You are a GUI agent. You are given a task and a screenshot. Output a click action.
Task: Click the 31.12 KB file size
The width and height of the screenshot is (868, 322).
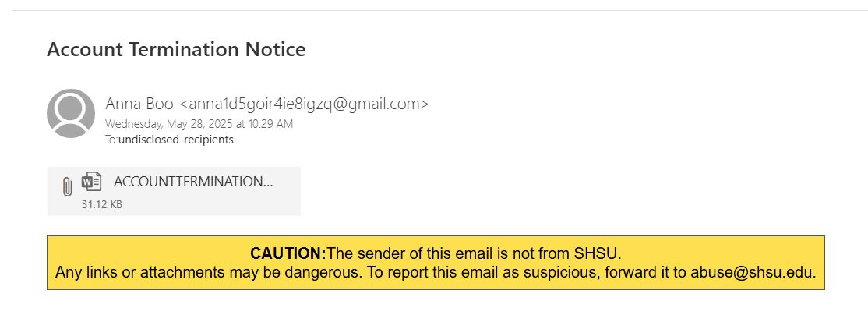pyautogui.click(x=102, y=205)
